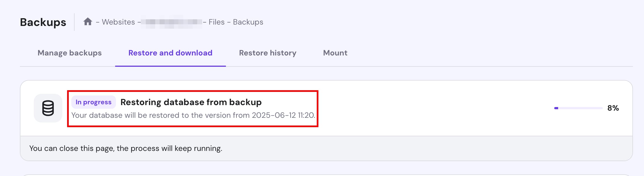The width and height of the screenshot is (644, 176).
Task: Open the Manage backups tab
Action: click(70, 53)
